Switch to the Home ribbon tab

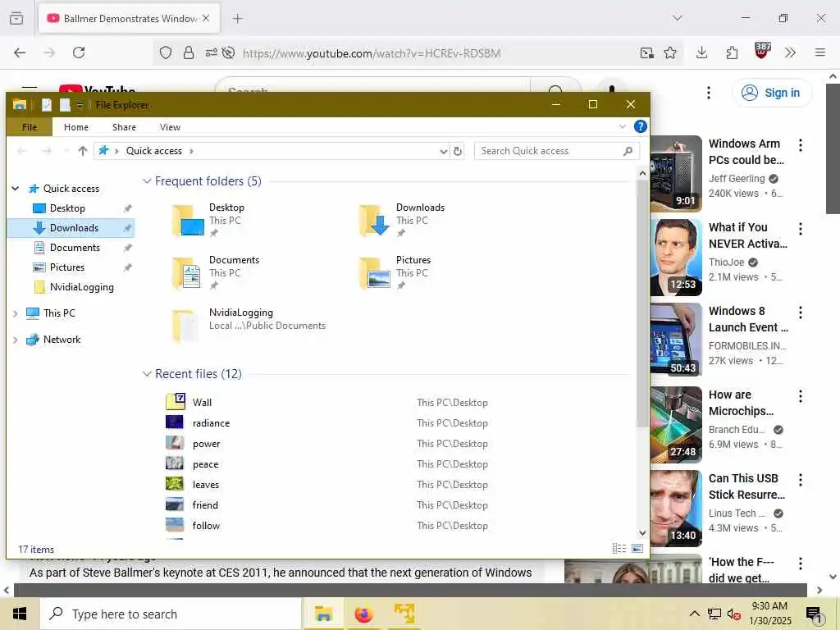pos(76,127)
